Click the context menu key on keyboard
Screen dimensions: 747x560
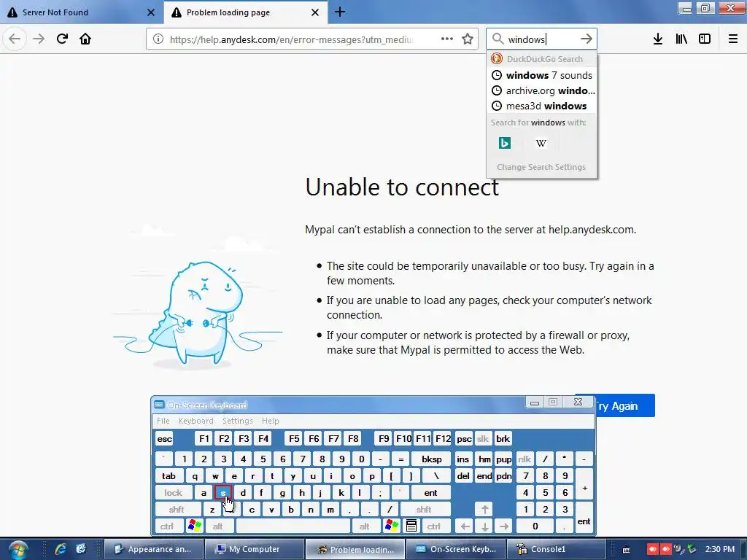point(411,526)
